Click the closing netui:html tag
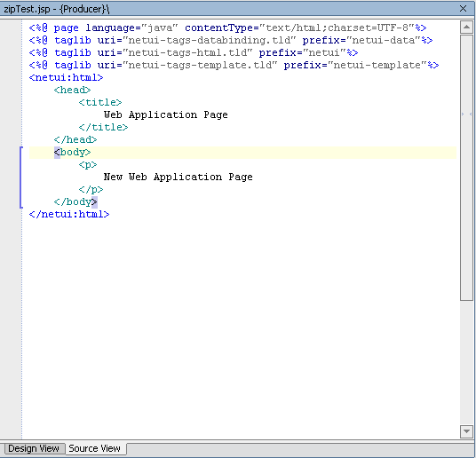 click(x=69, y=215)
